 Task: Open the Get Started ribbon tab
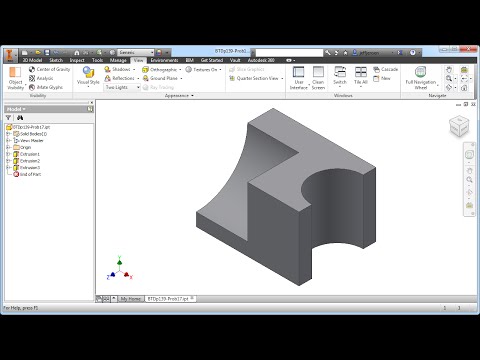(212, 60)
